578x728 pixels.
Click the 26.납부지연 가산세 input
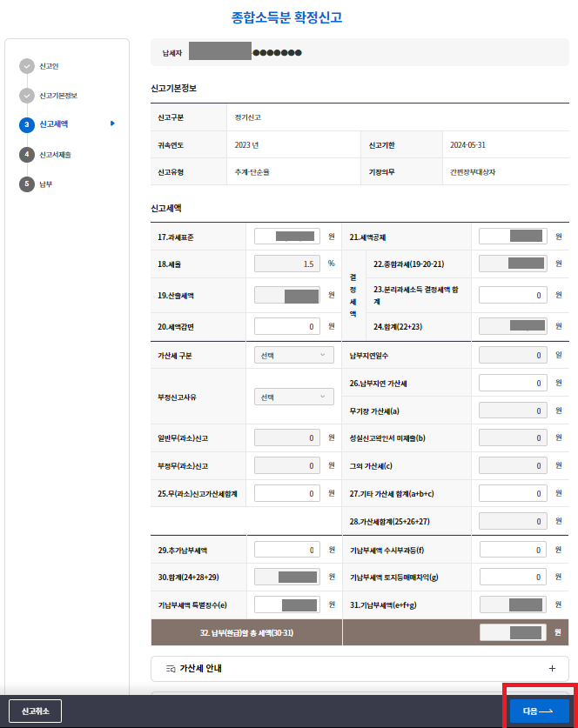coord(513,383)
